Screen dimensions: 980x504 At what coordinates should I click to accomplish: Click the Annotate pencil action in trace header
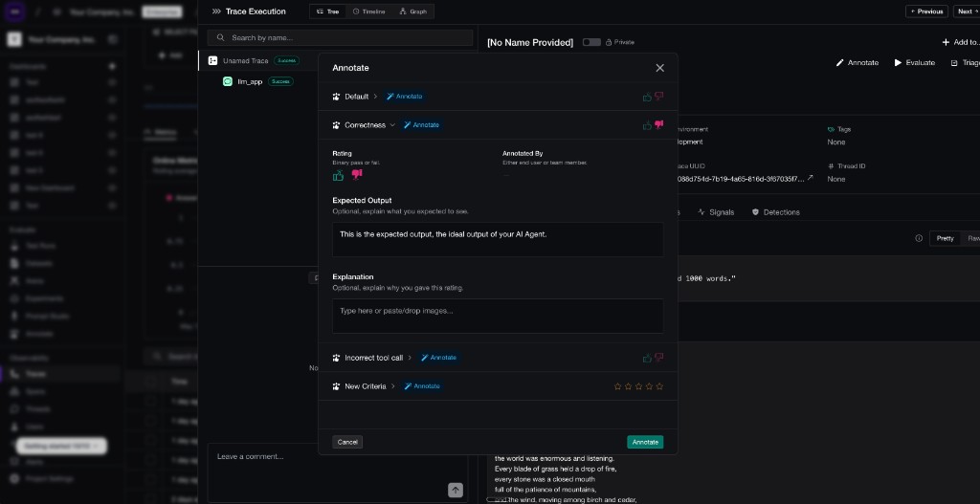pyautogui.click(x=857, y=63)
